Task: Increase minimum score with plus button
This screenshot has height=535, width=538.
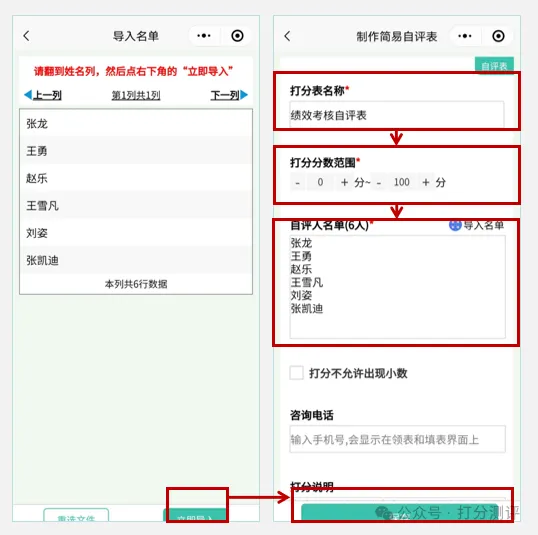Action: [344, 182]
